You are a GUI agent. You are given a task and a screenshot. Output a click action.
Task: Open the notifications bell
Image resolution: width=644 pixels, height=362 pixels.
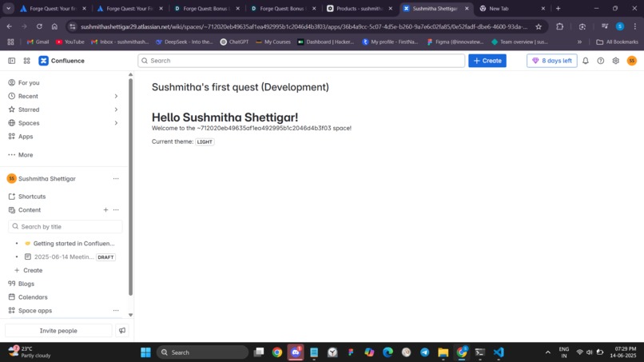(585, 61)
